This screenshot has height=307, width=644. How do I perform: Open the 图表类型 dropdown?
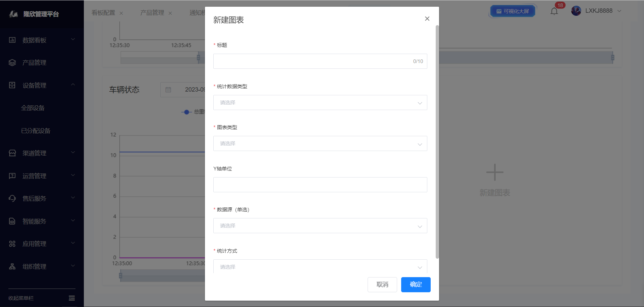pos(320,144)
